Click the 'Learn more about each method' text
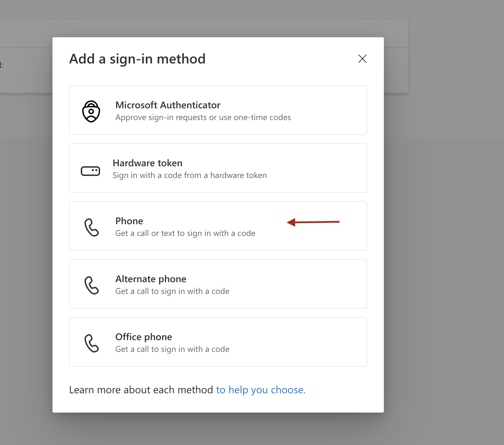Viewport: 504px width, 445px height. (141, 390)
